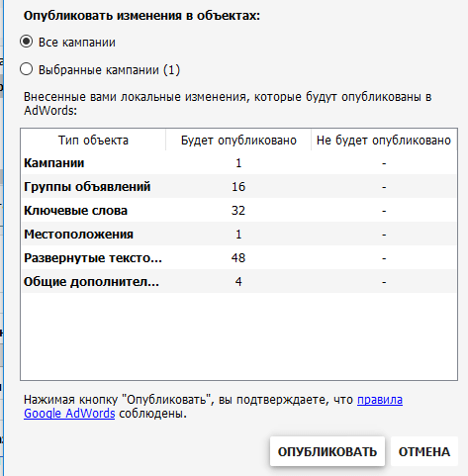Select the 'Ключевые слова' row

[x=238, y=211]
